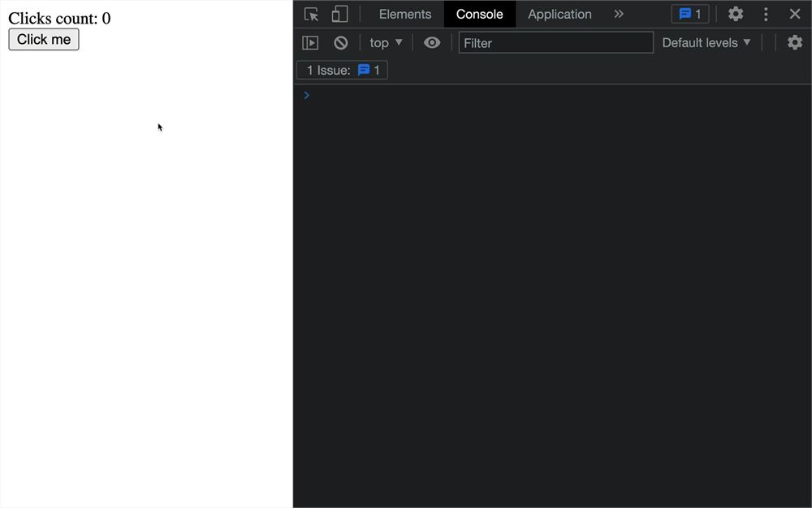Screen dimensions: 812x508
Task: Select the Console tab
Action: 480,14
